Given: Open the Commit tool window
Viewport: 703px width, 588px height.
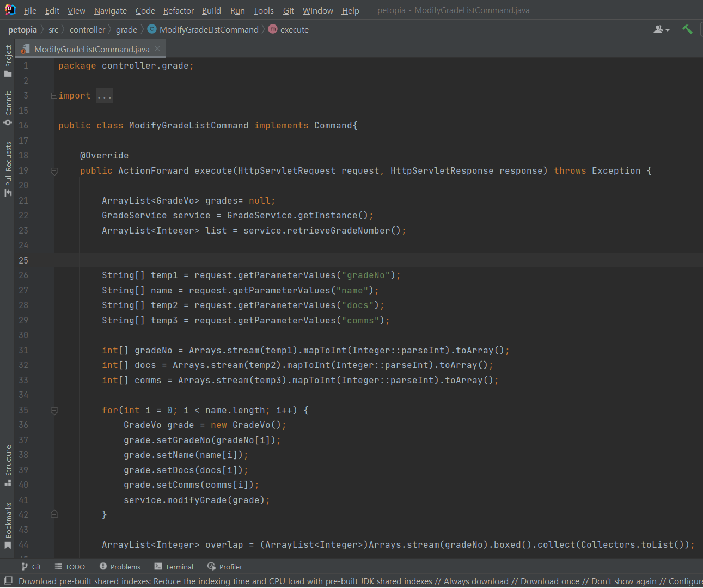Looking at the screenshot, I should click(8, 108).
